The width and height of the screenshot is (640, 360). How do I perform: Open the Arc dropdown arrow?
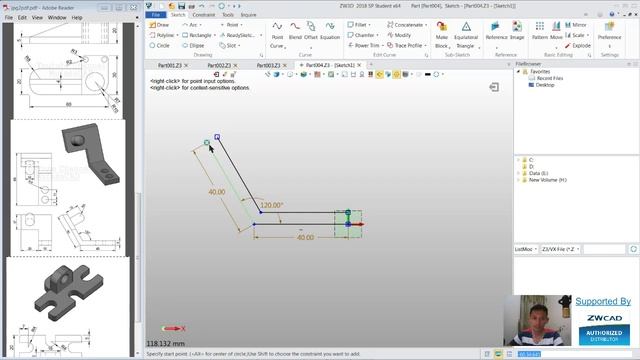pos(200,25)
